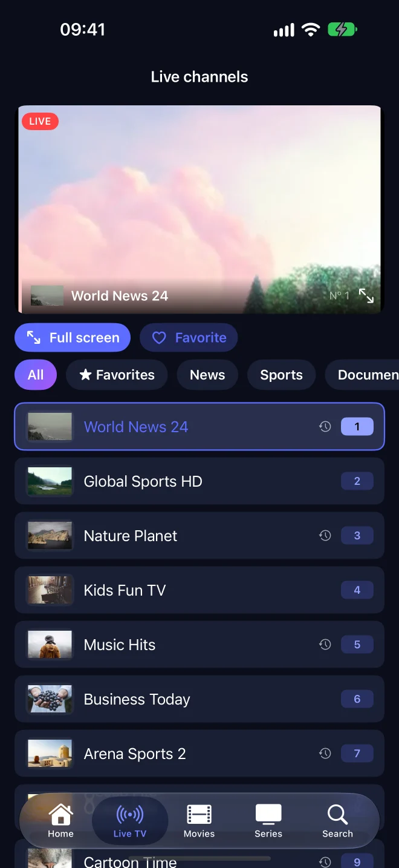Click channel number badge 1

click(x=357, y=427)
